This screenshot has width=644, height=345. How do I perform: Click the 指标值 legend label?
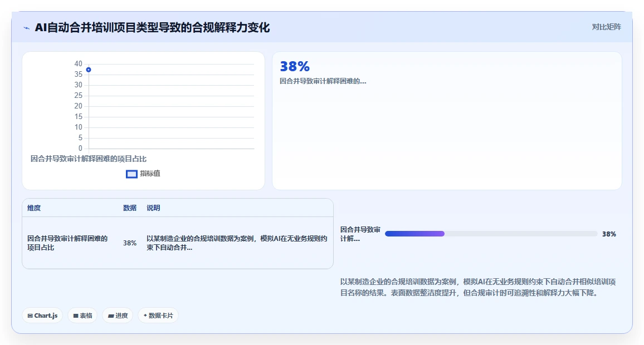(x=150, y=174)
